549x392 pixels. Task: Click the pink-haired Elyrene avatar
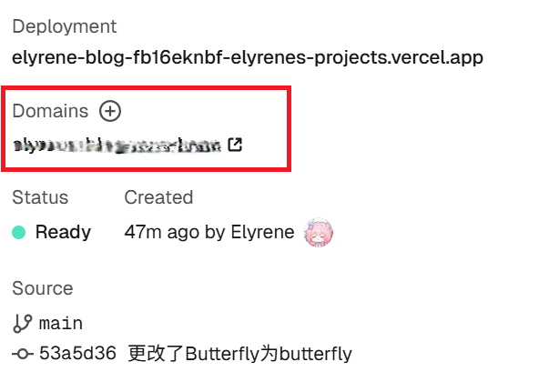click(319, 233)
